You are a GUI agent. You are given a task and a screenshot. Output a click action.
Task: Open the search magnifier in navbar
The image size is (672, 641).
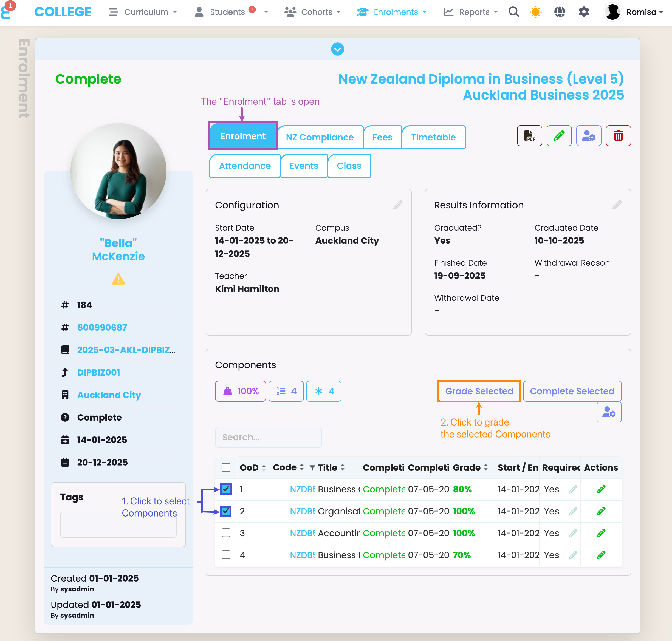pyautogui.click(x=514, y=12)
